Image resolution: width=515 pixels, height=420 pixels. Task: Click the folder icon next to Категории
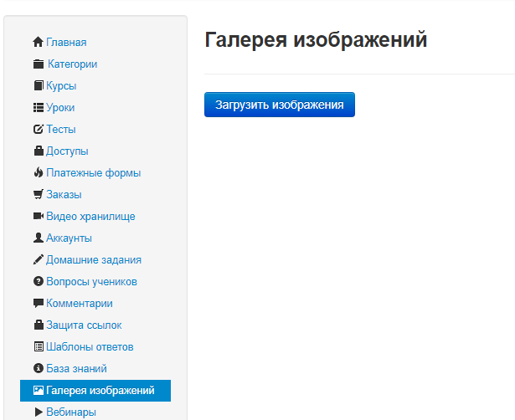coord(39,64)
